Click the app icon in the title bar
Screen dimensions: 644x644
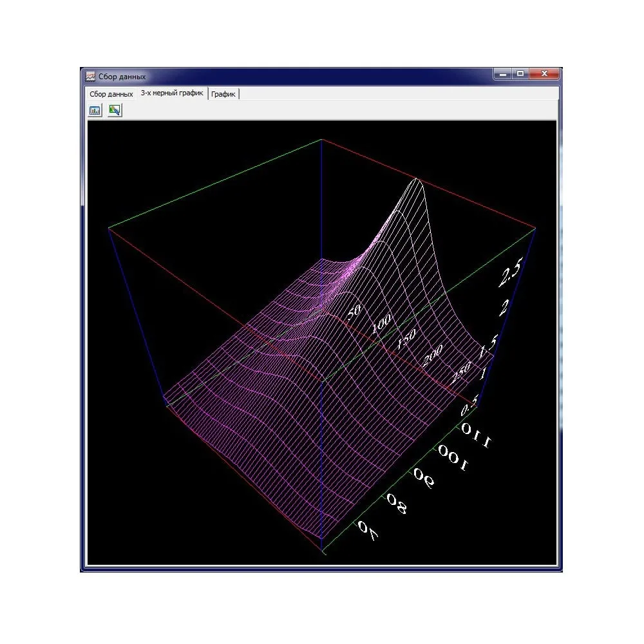click(x=90, y=77)
